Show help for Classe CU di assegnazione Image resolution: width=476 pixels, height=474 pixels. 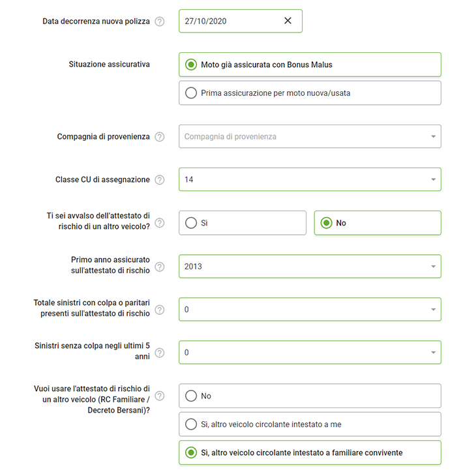pyautogui.click(x=160, y=180)
